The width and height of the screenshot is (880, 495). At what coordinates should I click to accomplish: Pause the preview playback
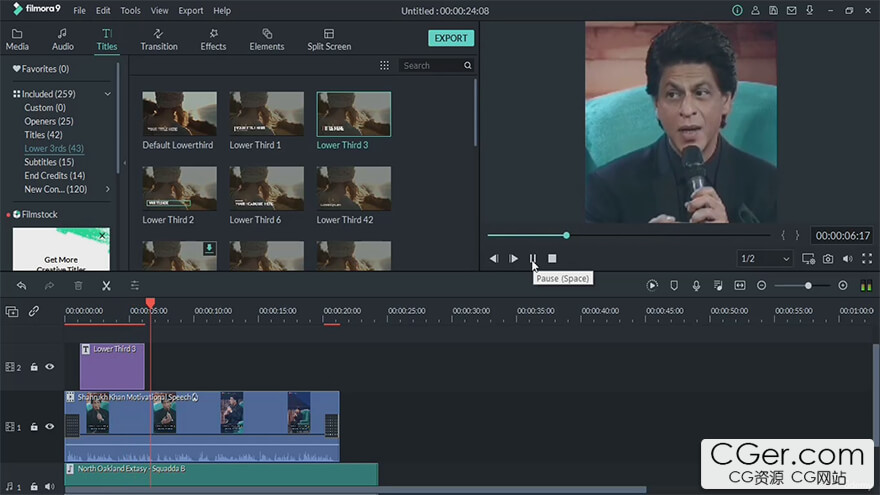(x=533, y=259)
